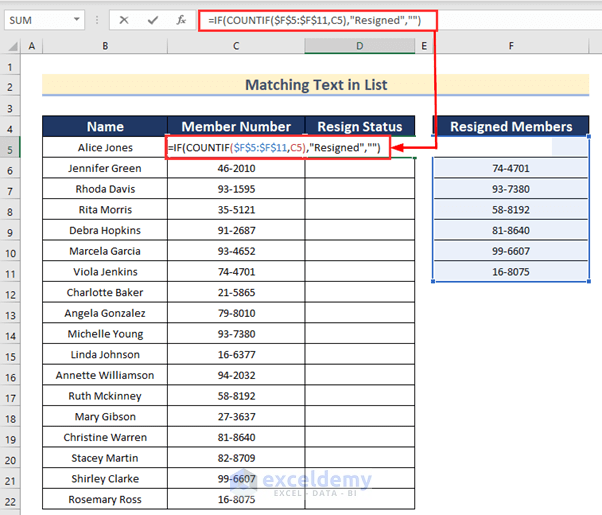Viewport: 602px width, 515px height.
Task: Select column C header
Action: tap(236, 46)
